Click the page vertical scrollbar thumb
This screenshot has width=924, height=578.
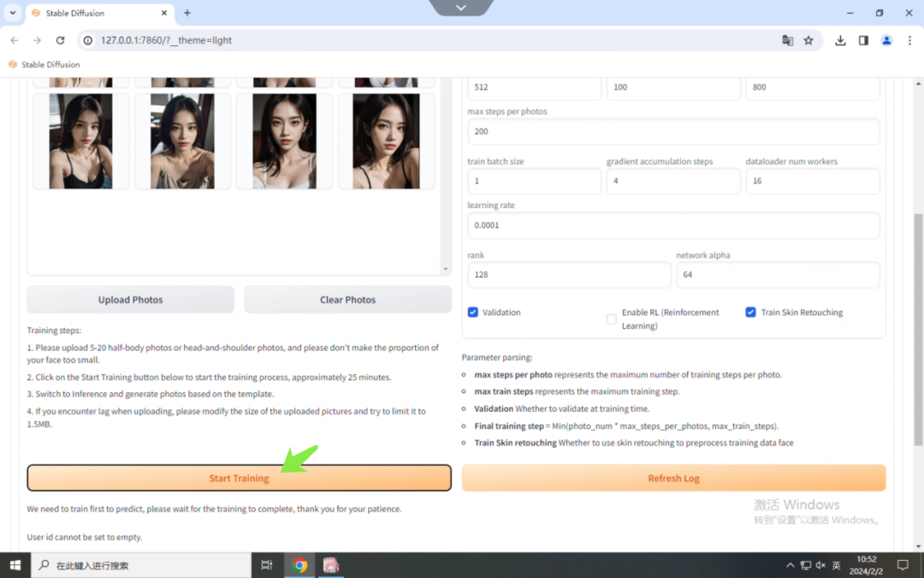[x=918, y=329]
